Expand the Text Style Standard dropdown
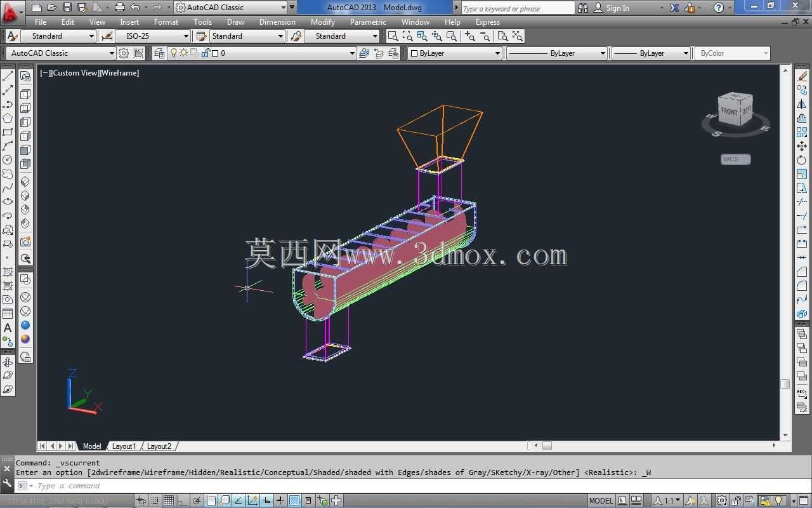This screenshot has height=508, width=812. [58, 36]
